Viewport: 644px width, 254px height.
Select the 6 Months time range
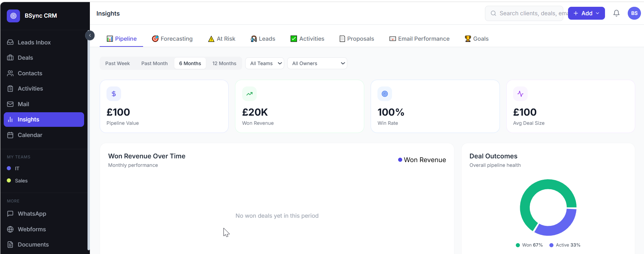190,63
